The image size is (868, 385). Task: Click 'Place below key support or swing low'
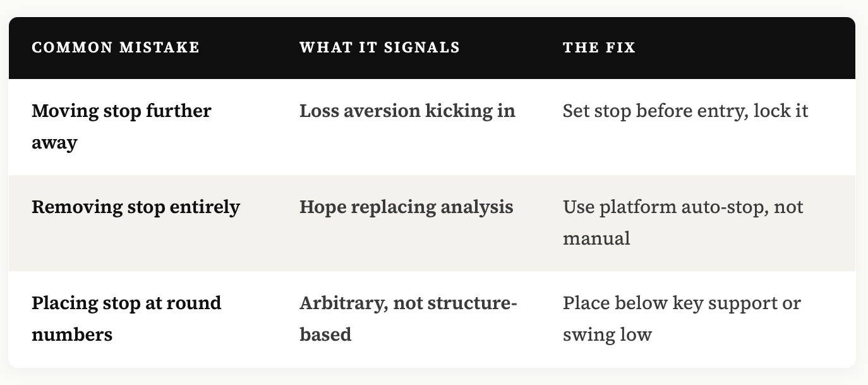click(682, 319)
